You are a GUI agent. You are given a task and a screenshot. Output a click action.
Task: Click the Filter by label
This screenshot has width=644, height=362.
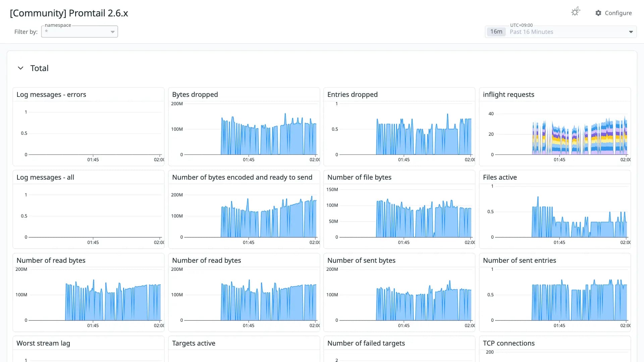(x=26, y=32)
